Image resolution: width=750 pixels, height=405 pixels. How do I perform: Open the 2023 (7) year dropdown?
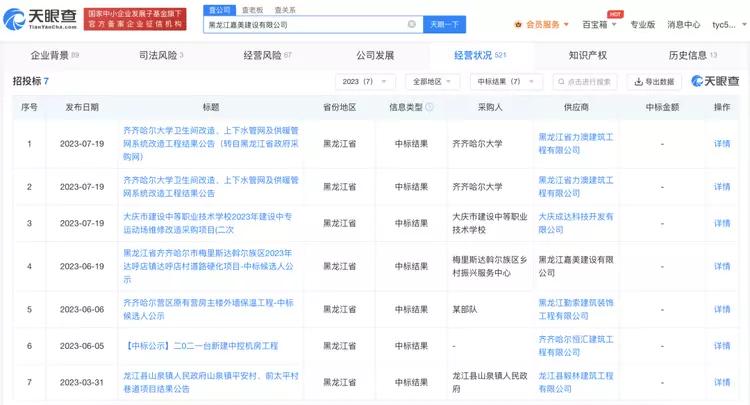[365, 82]
